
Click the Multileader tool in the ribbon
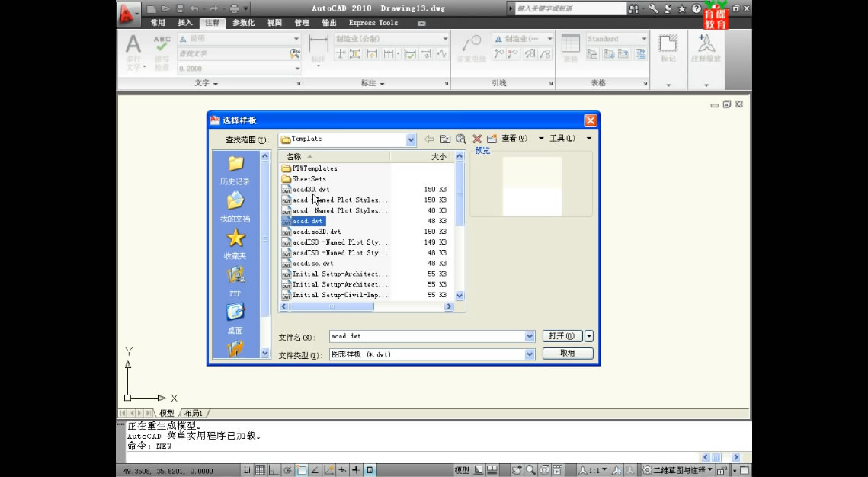(471, 48)
